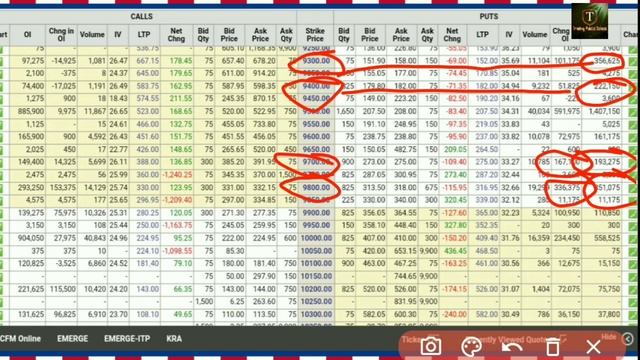Open puts chart icon for 9600.00 row
The width and height of the screenshot is (640, 360).
[633, 137]
